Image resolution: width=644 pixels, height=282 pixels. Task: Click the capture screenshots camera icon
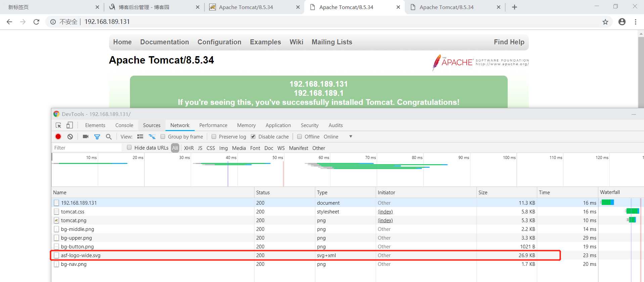pos(86,136)
